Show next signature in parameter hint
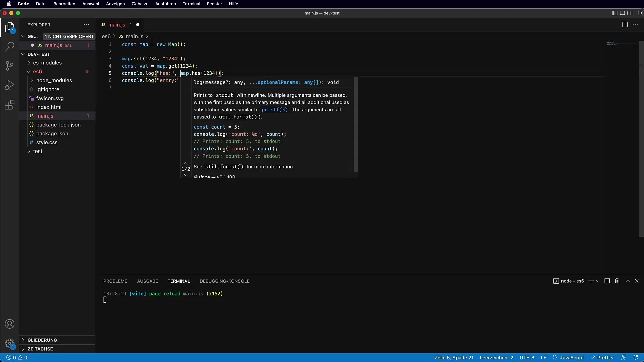Screen dimensions: 644x362 pos(186,175)
